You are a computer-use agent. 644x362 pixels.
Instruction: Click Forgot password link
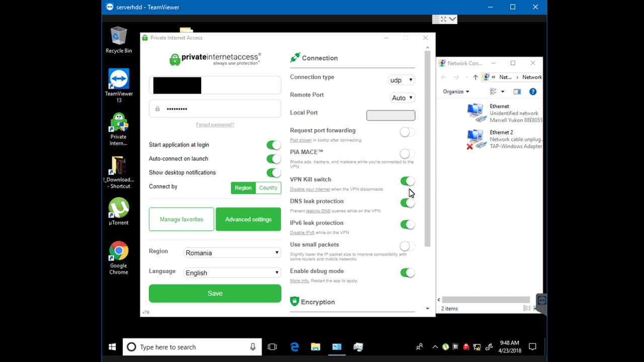click(x=215, y=125)
